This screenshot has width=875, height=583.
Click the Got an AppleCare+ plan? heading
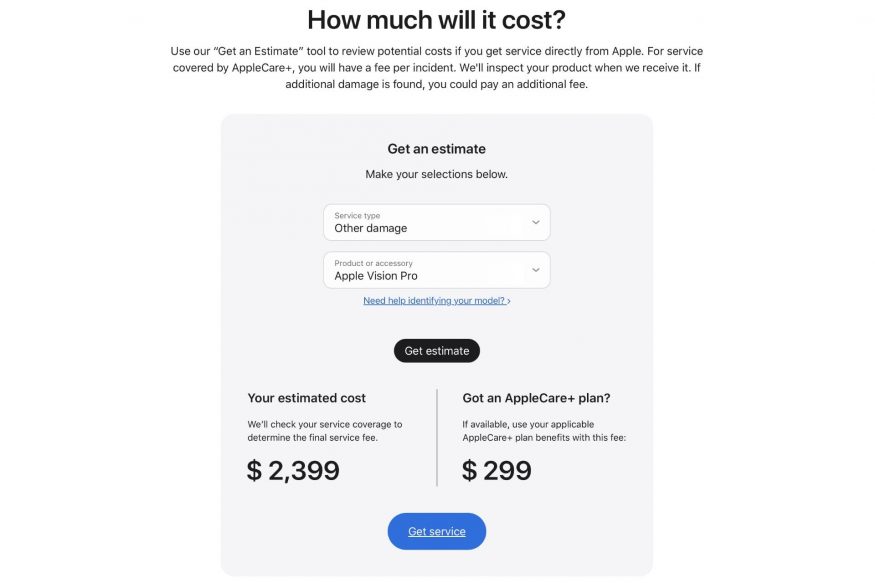pyautogui.click(x=536, y=398)
